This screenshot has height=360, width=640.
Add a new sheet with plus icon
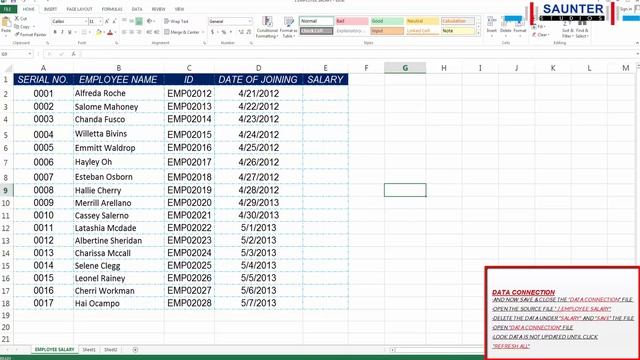tap(135, 349)
